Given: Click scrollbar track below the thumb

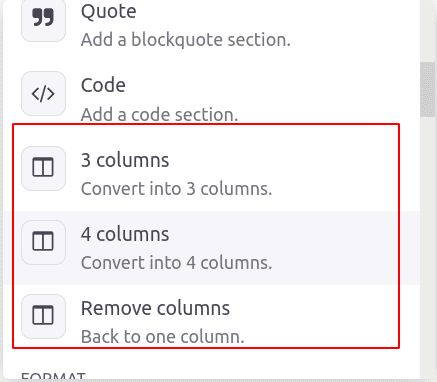Looking at the screenshot, I should tap(428, 247).
